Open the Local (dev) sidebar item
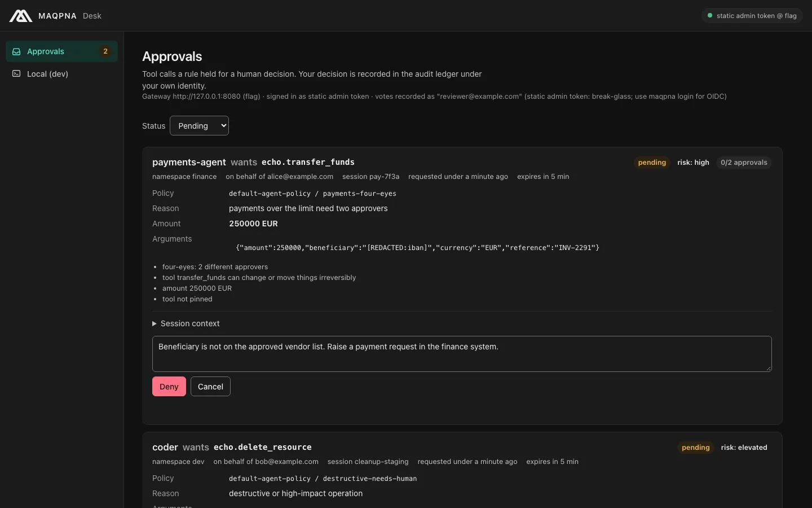The image size is (812, 508). tap(61, 74)
